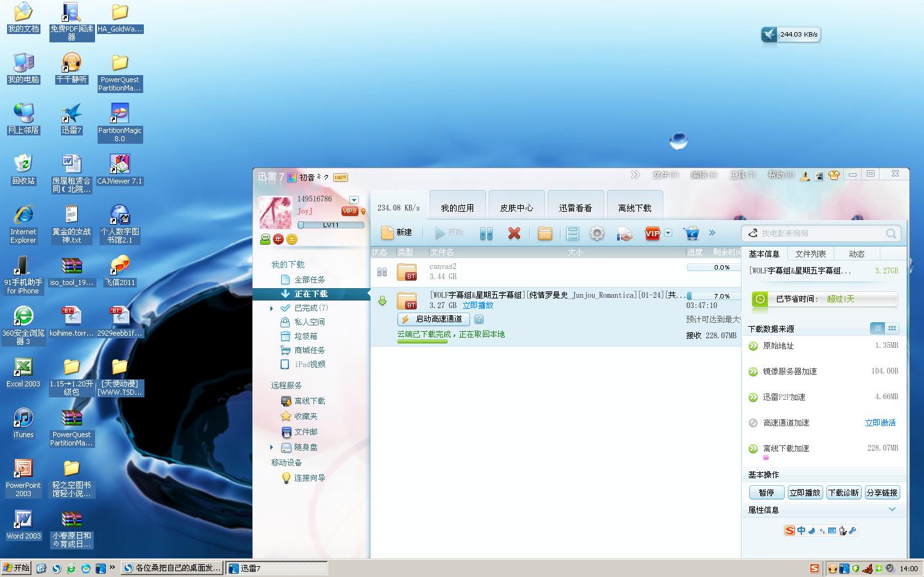The height and width of the screenshot is (577, 924).
Task: Click inside the 找电影来狗狗 search field
Action: [x=820, y=234]
